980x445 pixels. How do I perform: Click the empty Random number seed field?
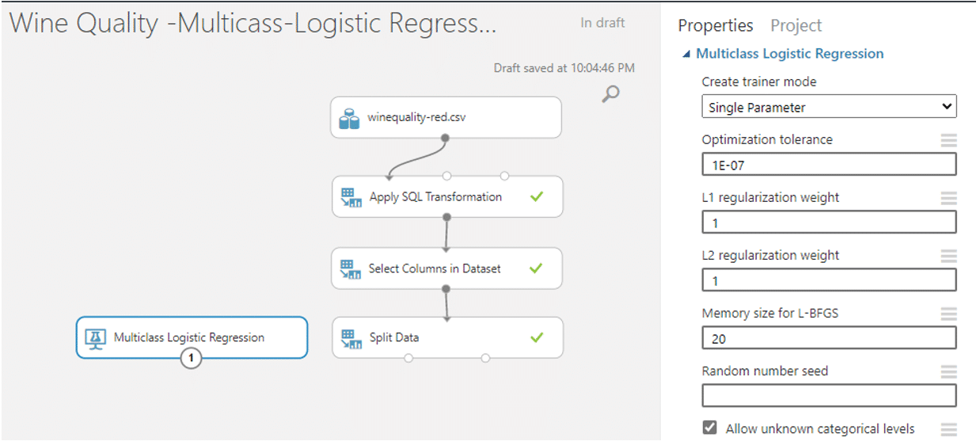click(x=828, y=396)
